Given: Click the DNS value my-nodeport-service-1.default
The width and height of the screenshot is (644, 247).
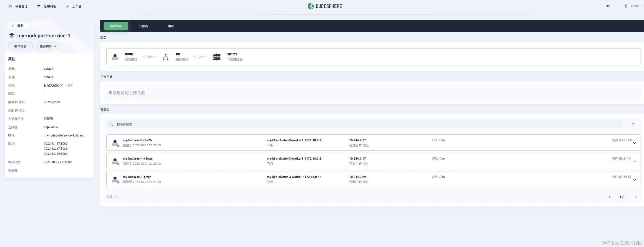Looking at the screenshot, I should tap(64, 135).
